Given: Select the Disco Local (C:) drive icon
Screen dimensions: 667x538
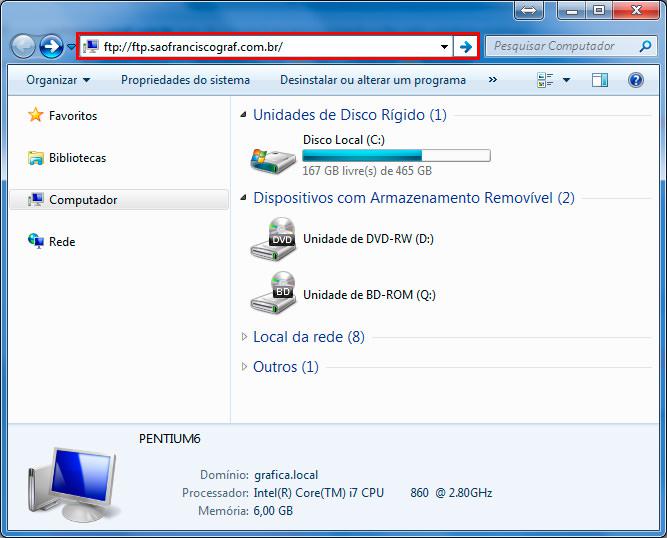Looking at the screenshot, I should [273, 160].
